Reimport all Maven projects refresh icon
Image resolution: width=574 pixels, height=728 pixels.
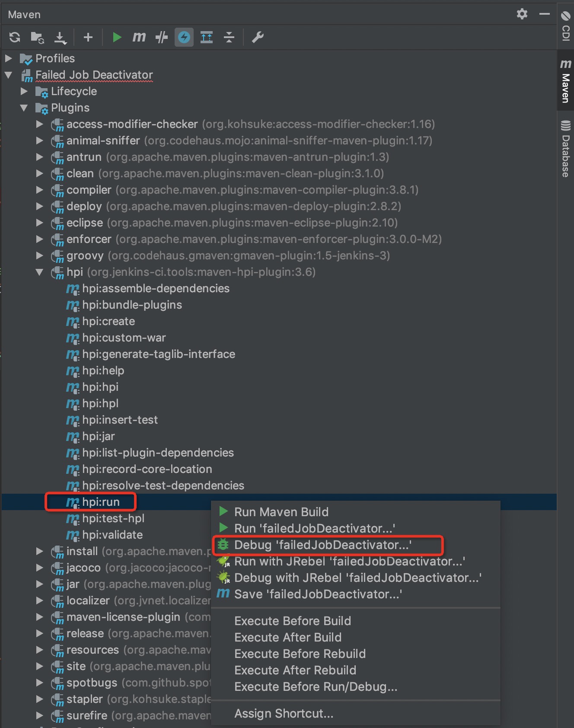coord(15,38)
